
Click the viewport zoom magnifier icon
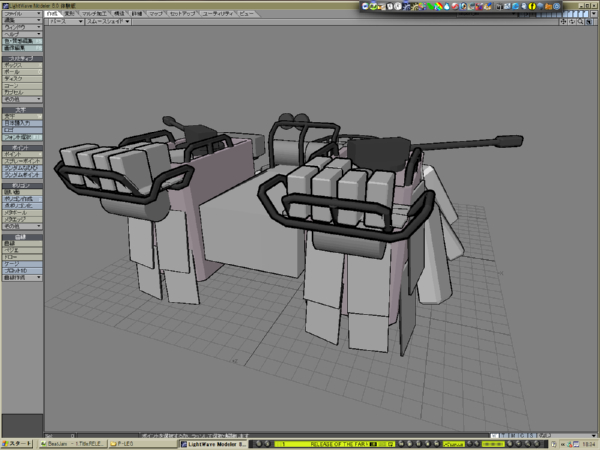pos(578,20)
